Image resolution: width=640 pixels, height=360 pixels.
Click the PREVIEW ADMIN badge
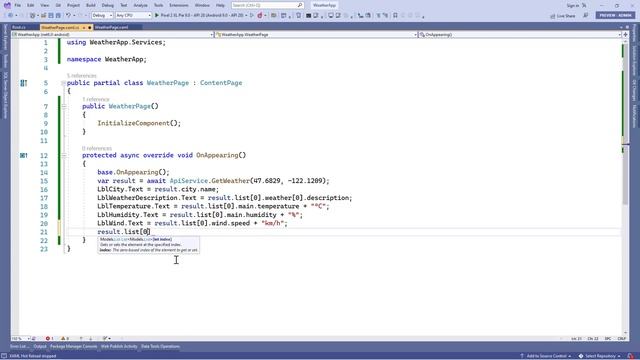point(615,15)
